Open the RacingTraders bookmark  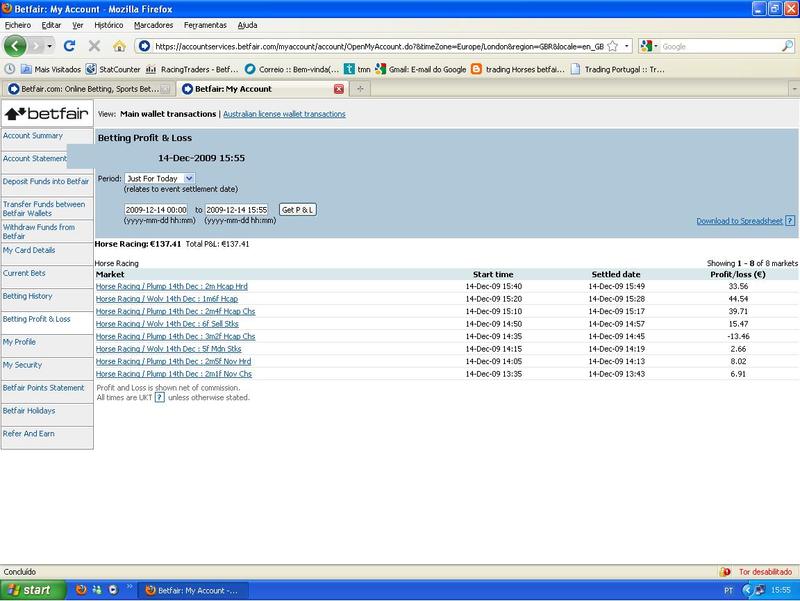click(192, 69)
